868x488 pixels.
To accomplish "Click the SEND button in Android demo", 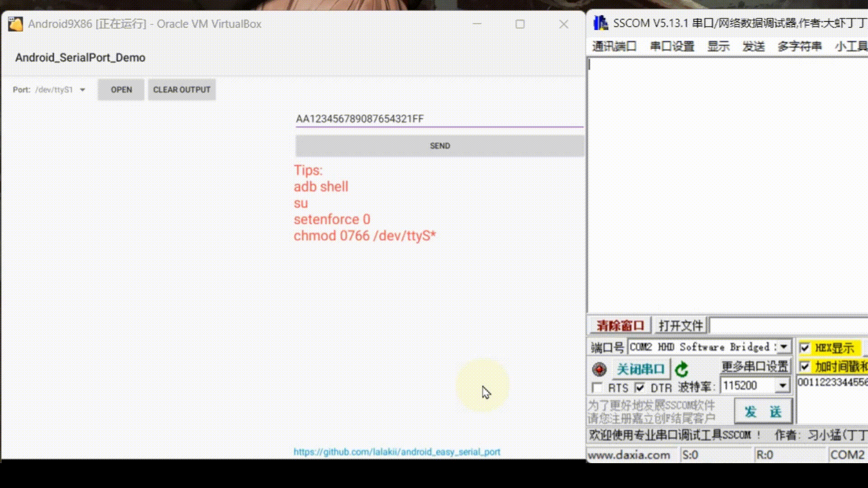I will pos(439,145).
